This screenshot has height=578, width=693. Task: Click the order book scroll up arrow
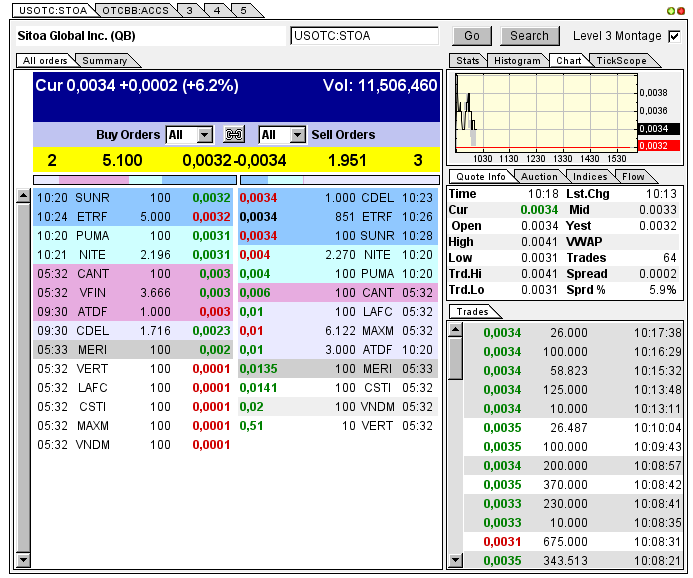tap(23, 196)
